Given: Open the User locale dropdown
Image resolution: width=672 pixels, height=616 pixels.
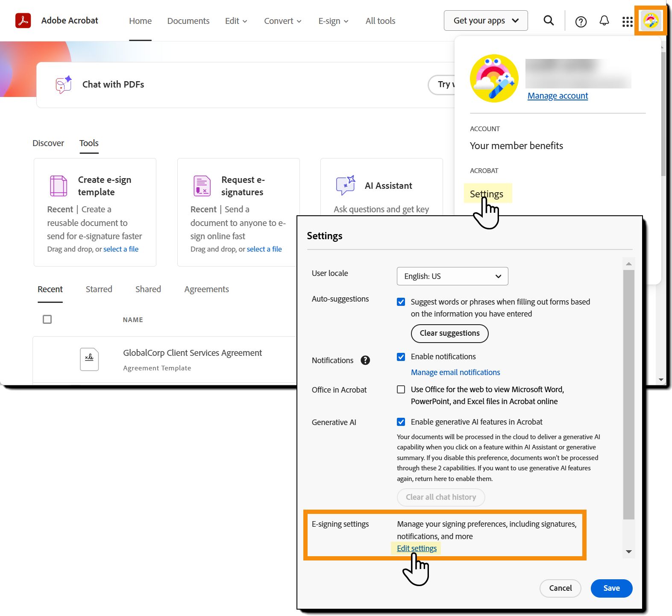Looking at the screenshot, I should [x=452, y=276].
